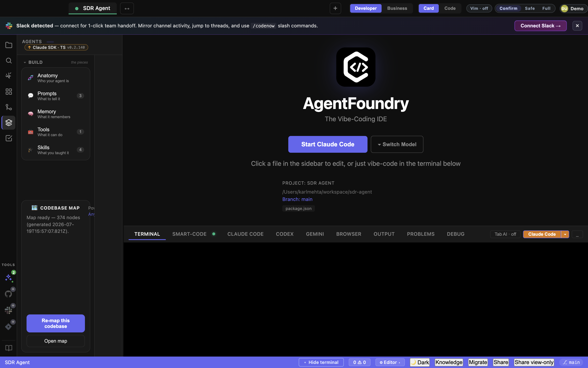The width and height of the screenshot is (588, 368).
Task: Select the stacked layers Agents icon
Action: [9, 123]
